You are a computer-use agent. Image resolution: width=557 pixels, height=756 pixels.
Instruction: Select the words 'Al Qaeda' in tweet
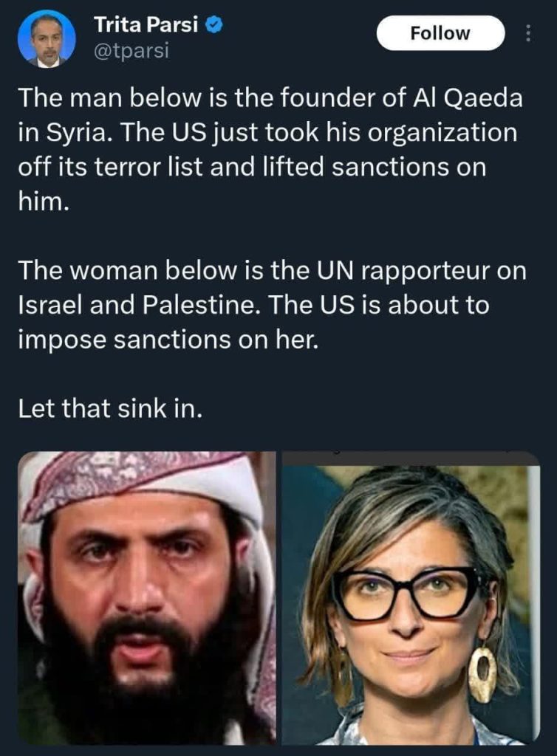pos(467,98)
